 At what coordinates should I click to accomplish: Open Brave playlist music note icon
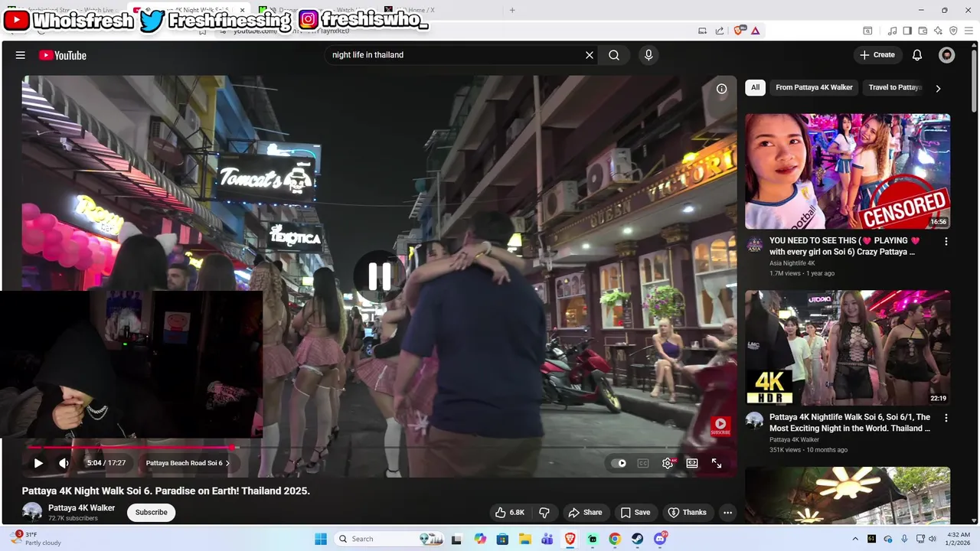[892, 31]
